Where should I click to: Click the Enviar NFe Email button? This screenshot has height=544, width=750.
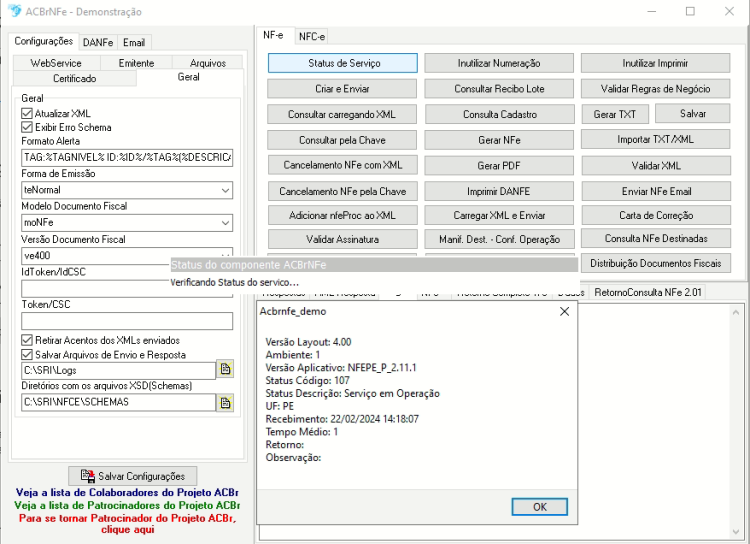[x=656, y=191]
